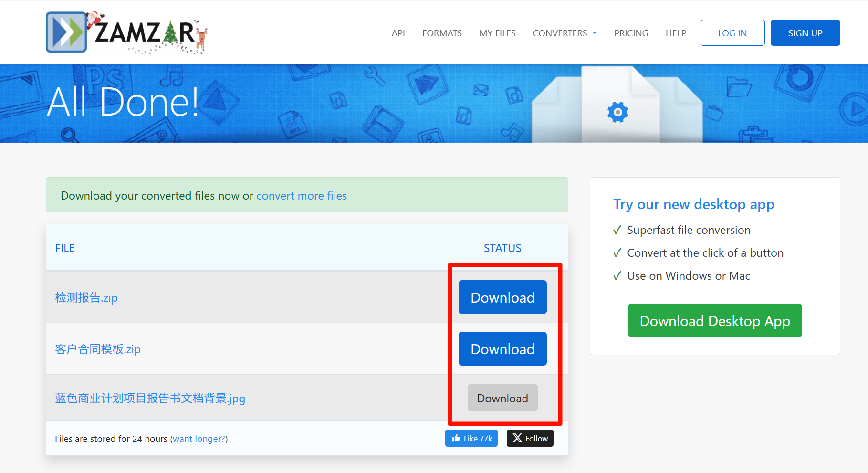The height and width of the screenshot is (473, 868).
Task: Click the thumbs-up Like 77k button
Action: 471,438
